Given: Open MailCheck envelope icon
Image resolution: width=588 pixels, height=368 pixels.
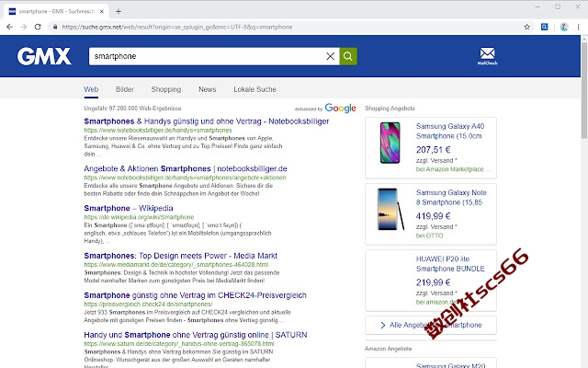Looking at the screenshot, I should (487, 56).
